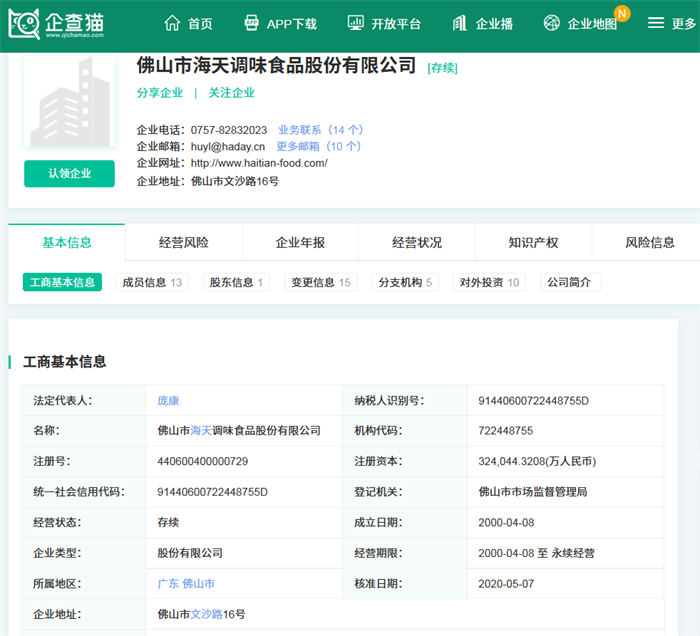Click organization code 722448755
The width and height of the screenshot is (700, 636).
(x=506, y=431)
